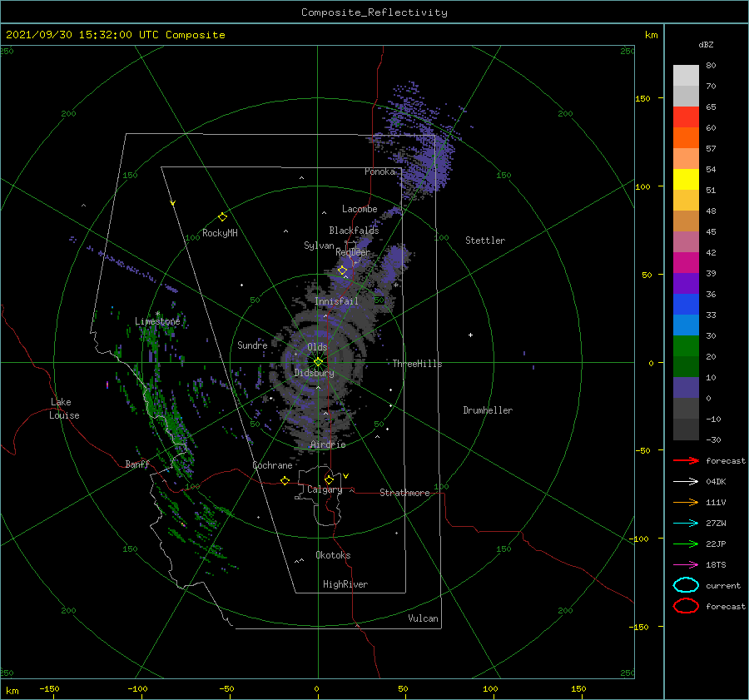Select the orange 111V arrow icon
Image resolution: width=749 pixels, height=700 pixels.
(x=686, y=502)
